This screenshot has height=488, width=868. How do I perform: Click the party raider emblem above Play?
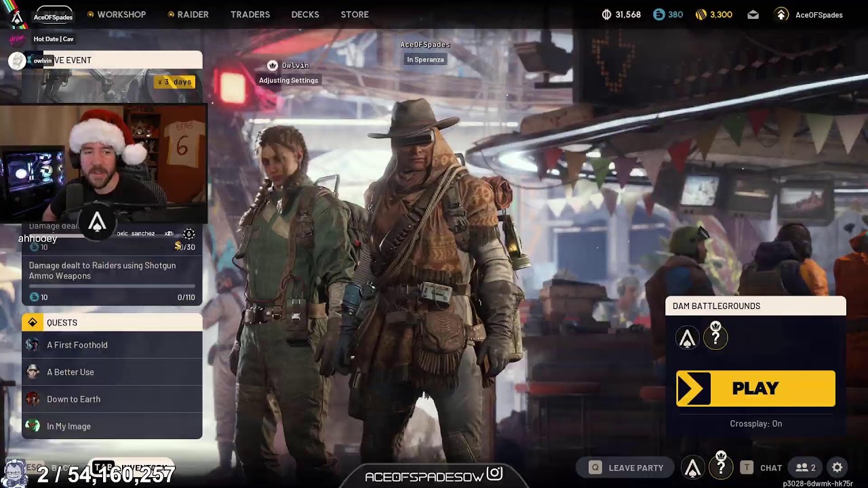pyautogui.click(x=688, y=338)
